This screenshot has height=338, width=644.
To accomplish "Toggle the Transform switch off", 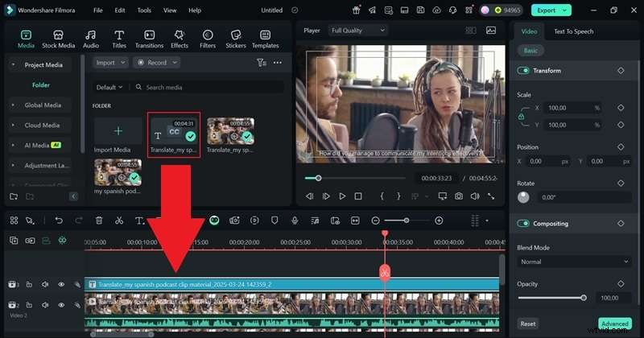I will point(523,71).
